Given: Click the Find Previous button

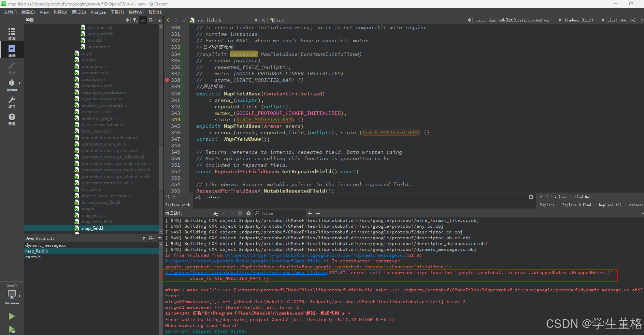Looking at the screenshot, I should click(x=553, y=197).
